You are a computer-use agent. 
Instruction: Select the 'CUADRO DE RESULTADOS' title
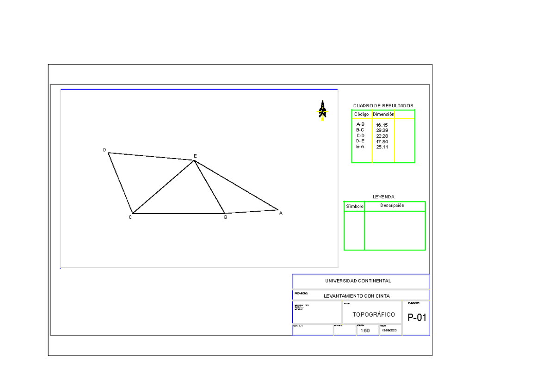point(383,106)
